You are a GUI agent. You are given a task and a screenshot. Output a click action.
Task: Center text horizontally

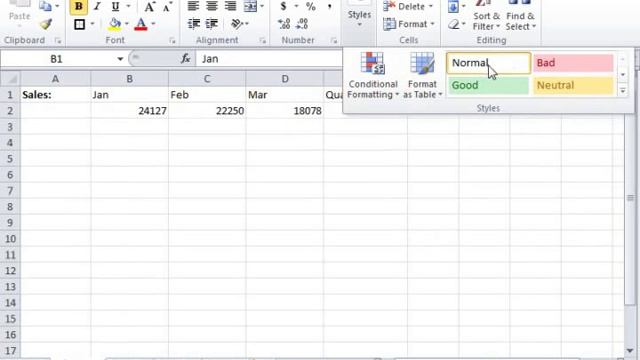(x=211, y=6)
